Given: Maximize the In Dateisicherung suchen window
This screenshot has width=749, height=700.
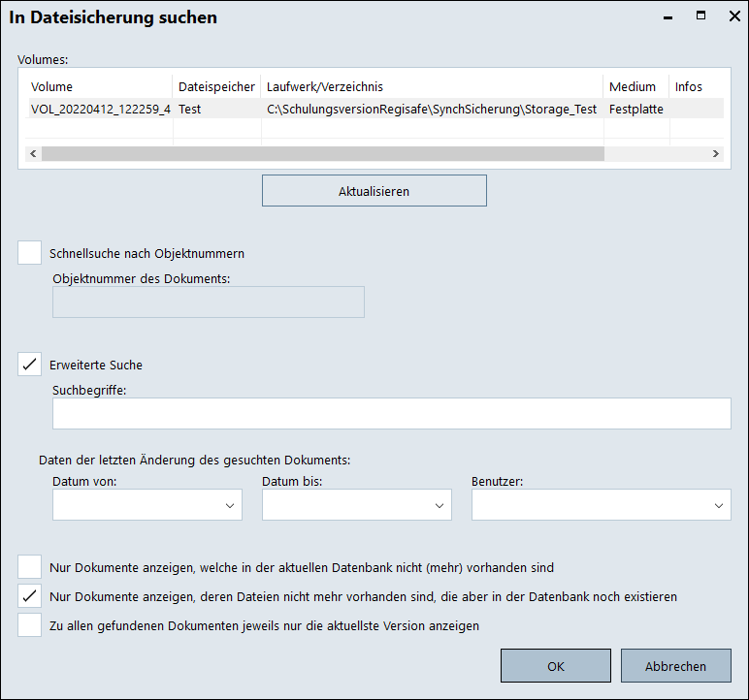Looking at the screenshot, I should 700,16.
